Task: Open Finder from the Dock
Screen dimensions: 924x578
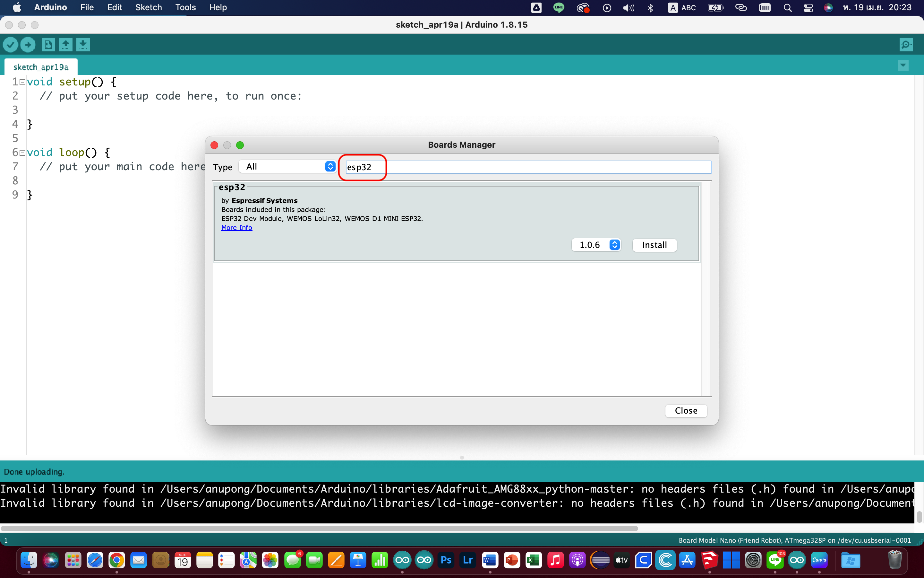Action: point(29,560)
